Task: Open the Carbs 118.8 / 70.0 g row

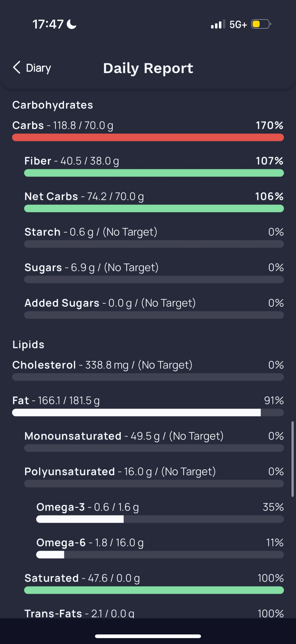Action: click(x=148, y=130)
